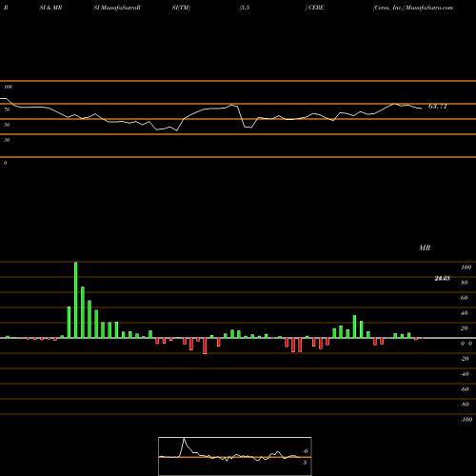Viewport: 476px width, 476px height.
Task: Click the 100 label on MR axis
Action: pos(466,268)
